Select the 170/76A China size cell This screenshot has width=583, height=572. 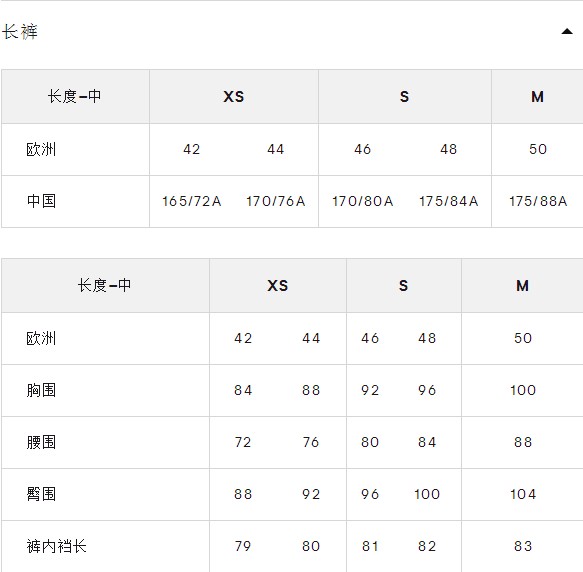pos(276,201)
